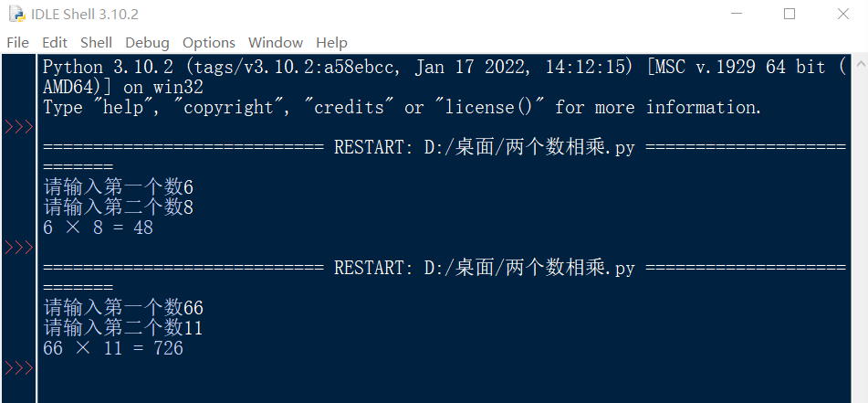The width and height of the screenshot is (868, 403).
Task: Click the output line "66 × 11 = 726"
Action: (x=113, y=348)
